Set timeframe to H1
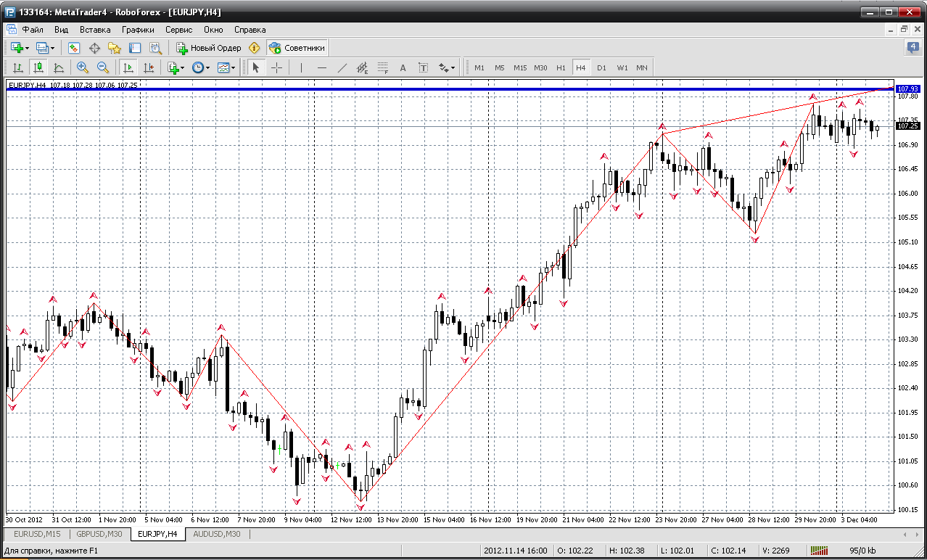 coord(561,67)
